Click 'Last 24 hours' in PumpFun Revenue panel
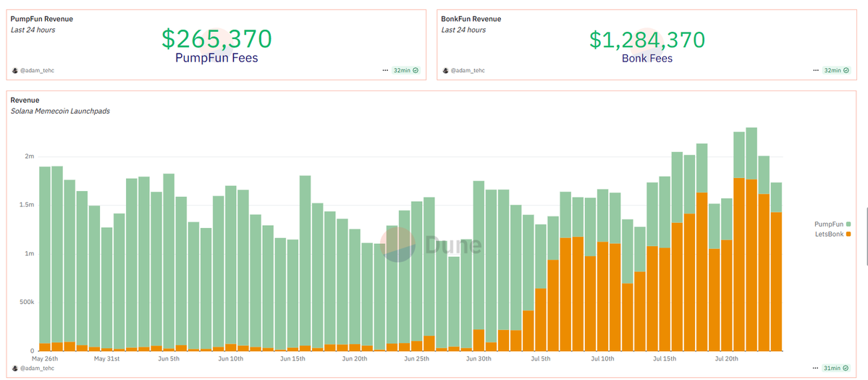 (33, 30)
